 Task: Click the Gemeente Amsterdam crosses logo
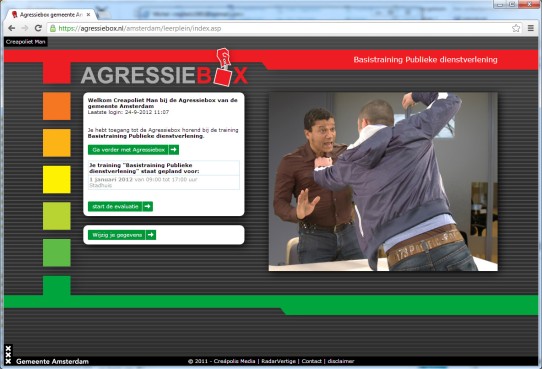(x=8, y=354)
